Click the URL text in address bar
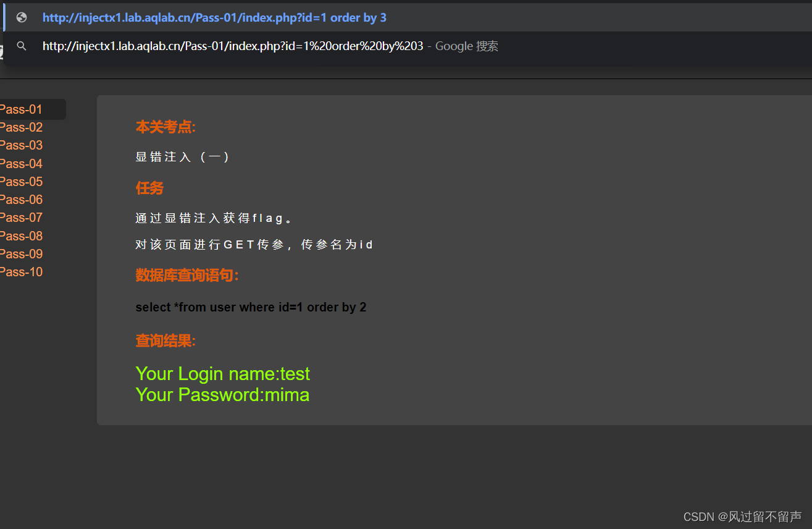The width and height of the screenshot is (812, 529). coord(214,17)
